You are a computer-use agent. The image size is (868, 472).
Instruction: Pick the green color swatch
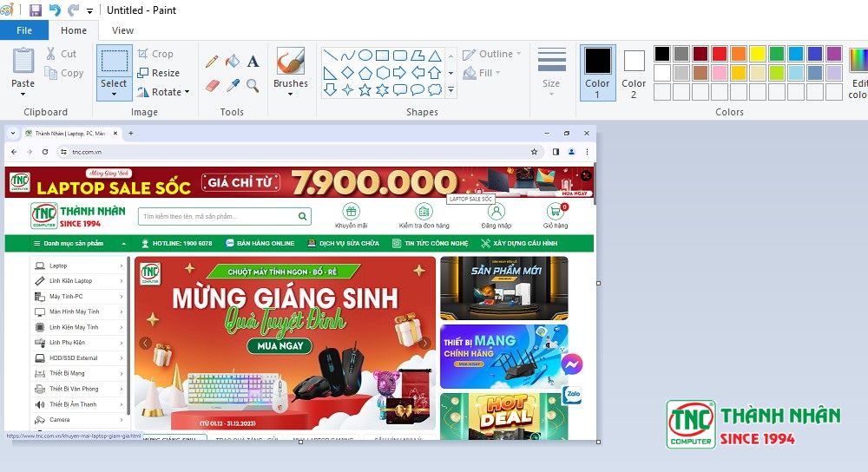[777, 54]
